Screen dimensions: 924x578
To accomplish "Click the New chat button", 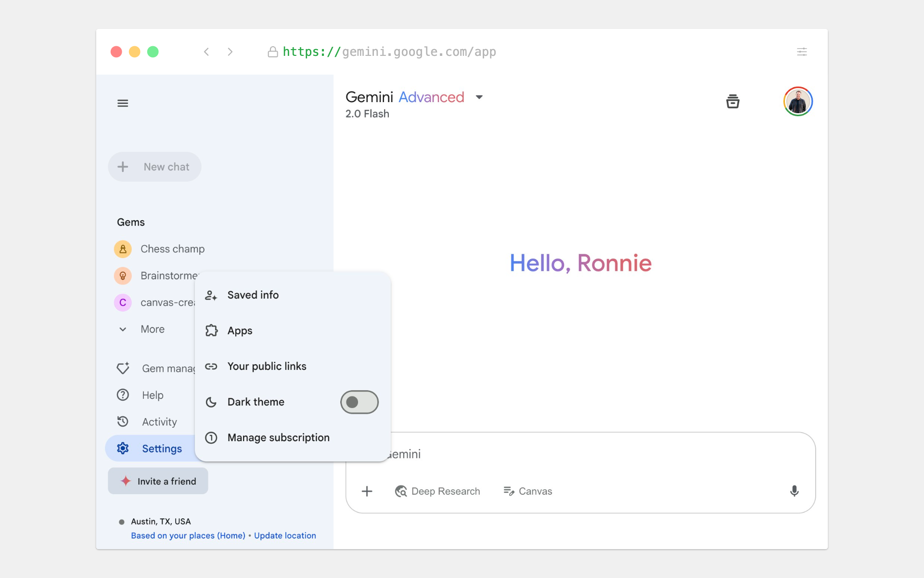I will click(154, 167).
